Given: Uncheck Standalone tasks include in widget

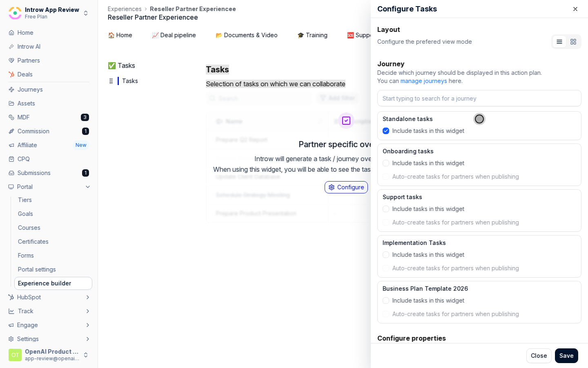Looking at the screenshot, I should (x=386, y=131).
